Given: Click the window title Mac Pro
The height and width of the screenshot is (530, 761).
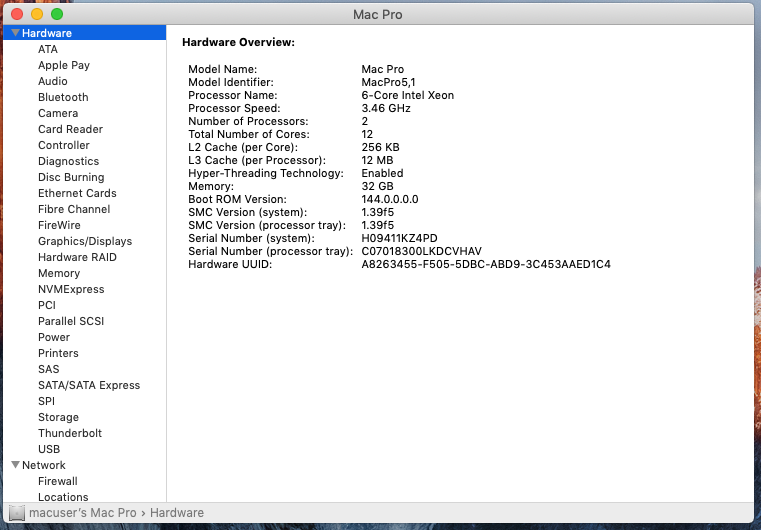Looking at the screenshot, I should click(x=378, y=15).
